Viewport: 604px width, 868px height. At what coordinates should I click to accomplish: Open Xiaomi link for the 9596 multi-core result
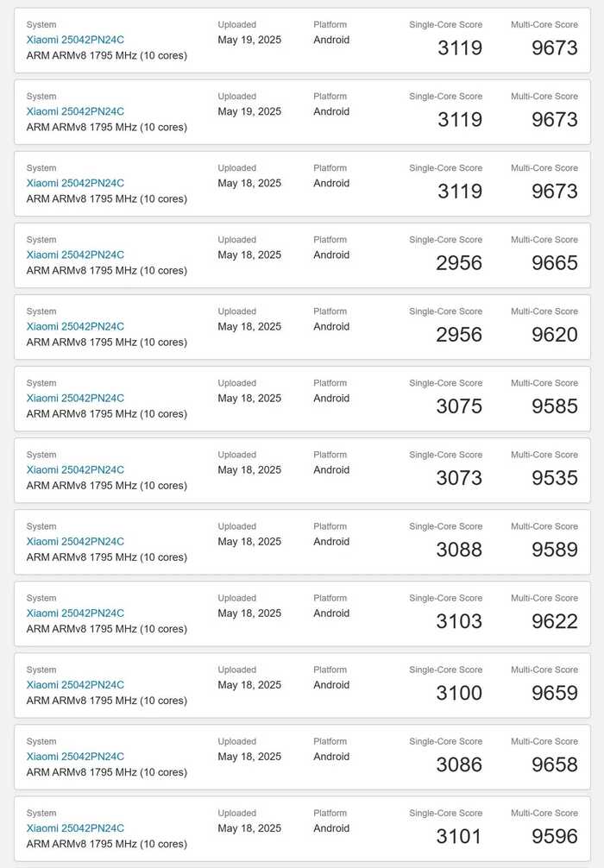click(75, 827)
